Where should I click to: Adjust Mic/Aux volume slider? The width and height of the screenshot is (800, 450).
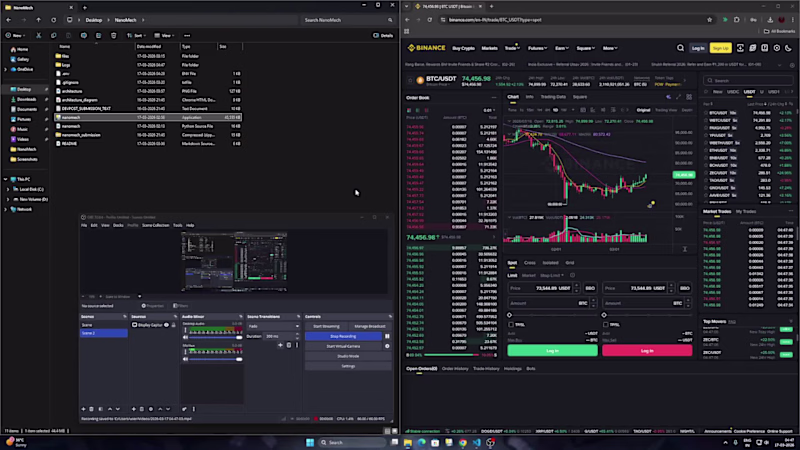point(239,359)
